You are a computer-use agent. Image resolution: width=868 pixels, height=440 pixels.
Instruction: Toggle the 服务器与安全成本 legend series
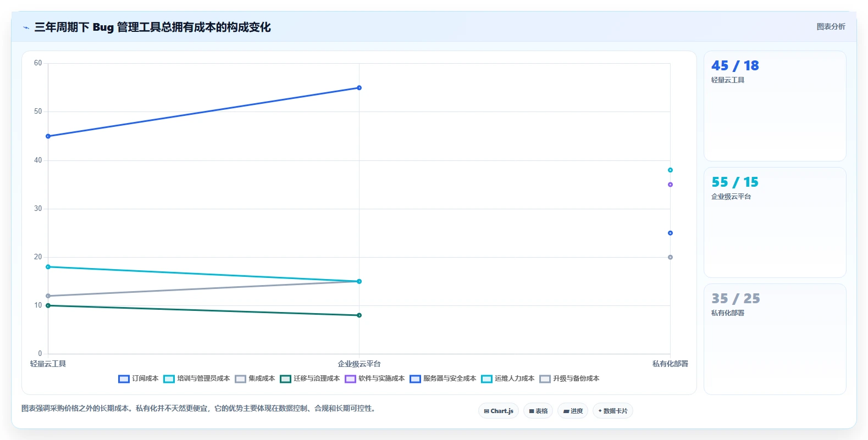pos(443,378)
